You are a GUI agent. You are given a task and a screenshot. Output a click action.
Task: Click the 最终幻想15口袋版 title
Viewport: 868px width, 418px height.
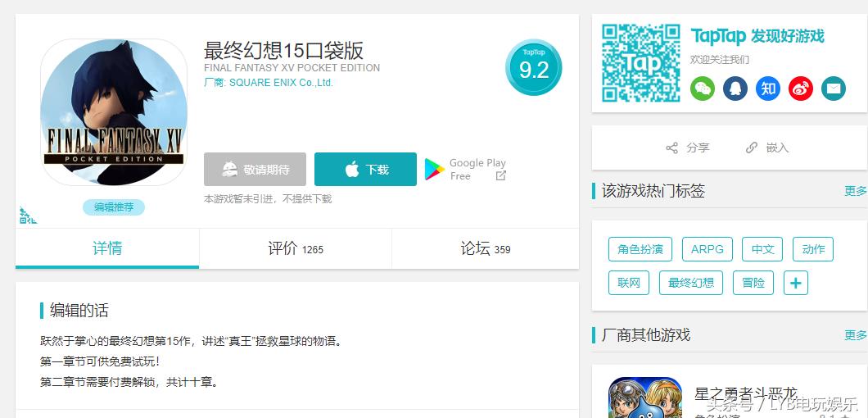(x=283, y=51)
